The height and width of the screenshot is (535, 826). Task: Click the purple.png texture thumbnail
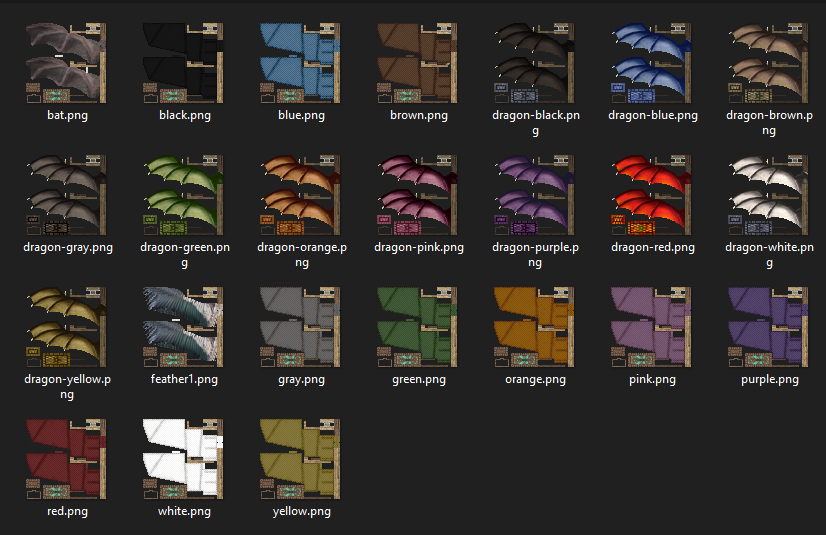pyautogui.click(x=768, y=327)
